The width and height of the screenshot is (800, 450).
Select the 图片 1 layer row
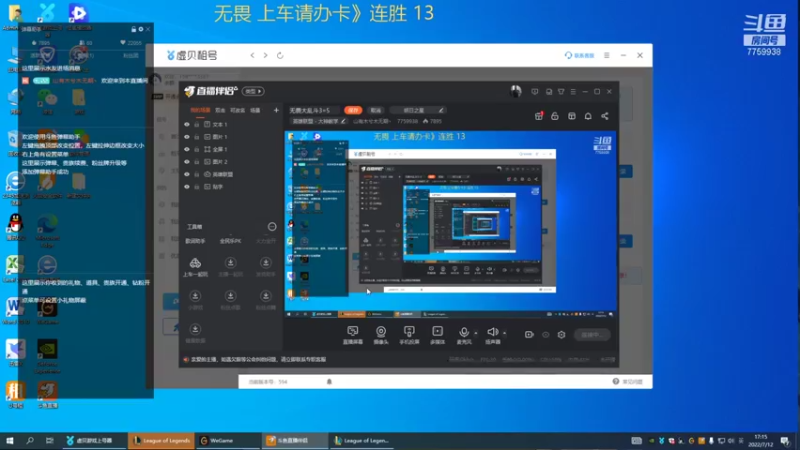pyautogui.click(x=231, y=137)
